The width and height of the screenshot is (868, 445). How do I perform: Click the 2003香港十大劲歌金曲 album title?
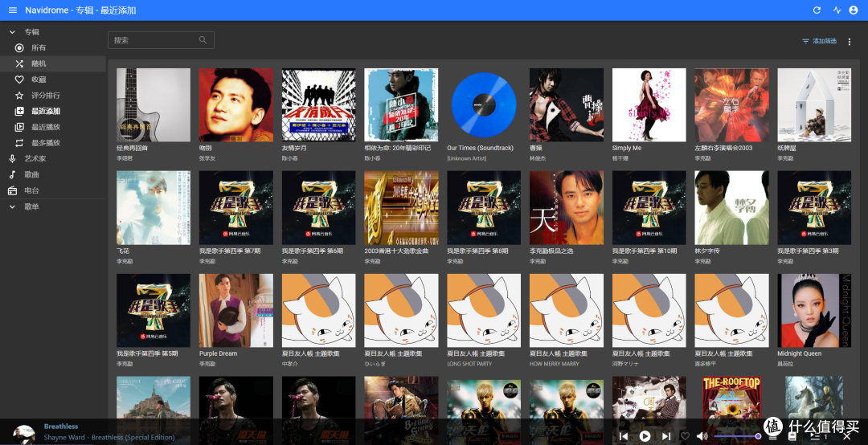396,251
